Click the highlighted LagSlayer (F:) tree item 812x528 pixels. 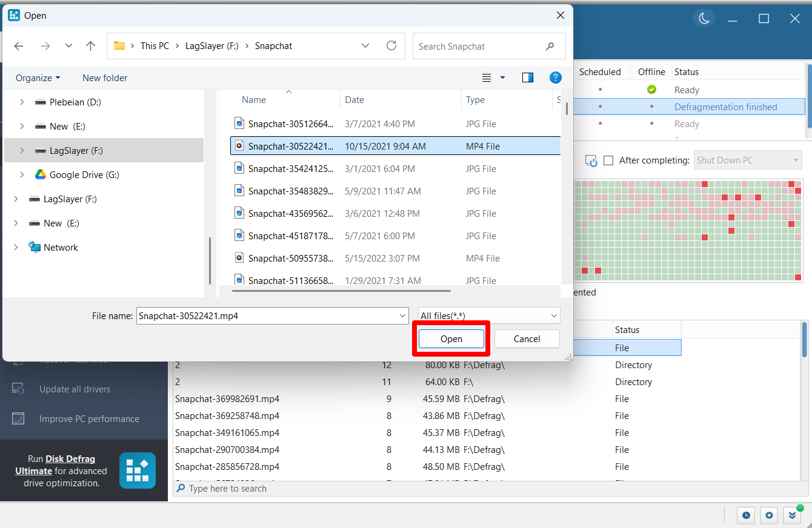pos(104,150)
